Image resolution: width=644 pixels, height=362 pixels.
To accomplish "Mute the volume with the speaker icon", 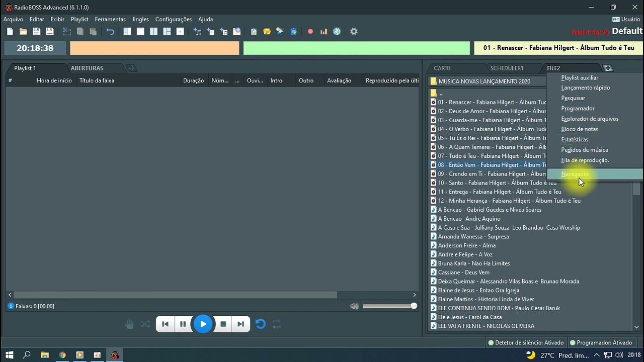I will click(355, 306).
